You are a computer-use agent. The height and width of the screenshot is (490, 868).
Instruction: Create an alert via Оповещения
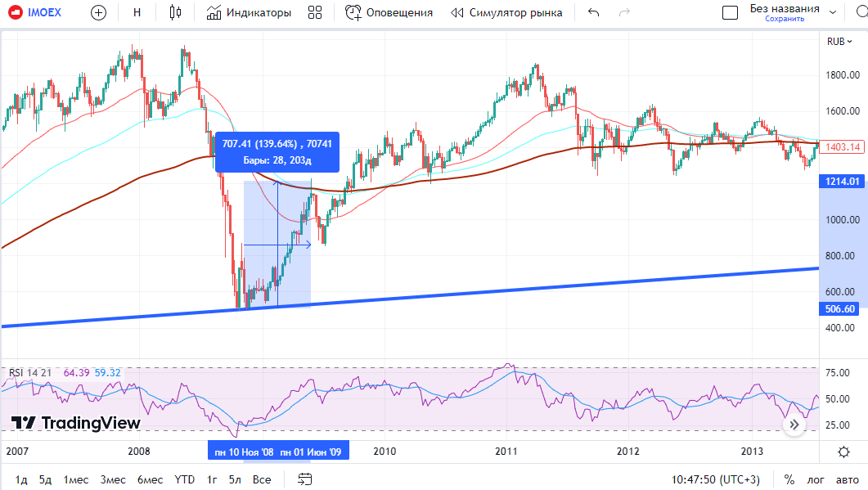[x=389, y=12]
